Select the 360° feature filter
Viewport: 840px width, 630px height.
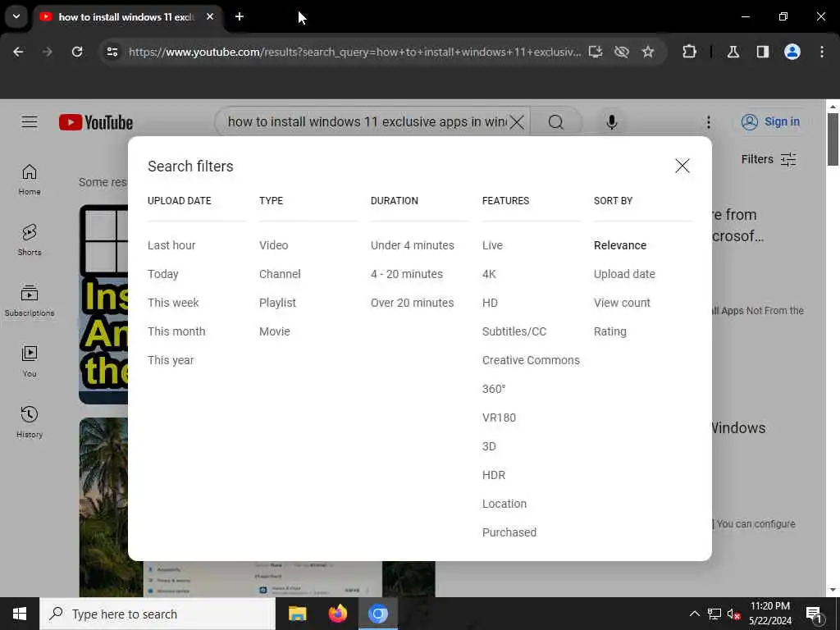494,389
